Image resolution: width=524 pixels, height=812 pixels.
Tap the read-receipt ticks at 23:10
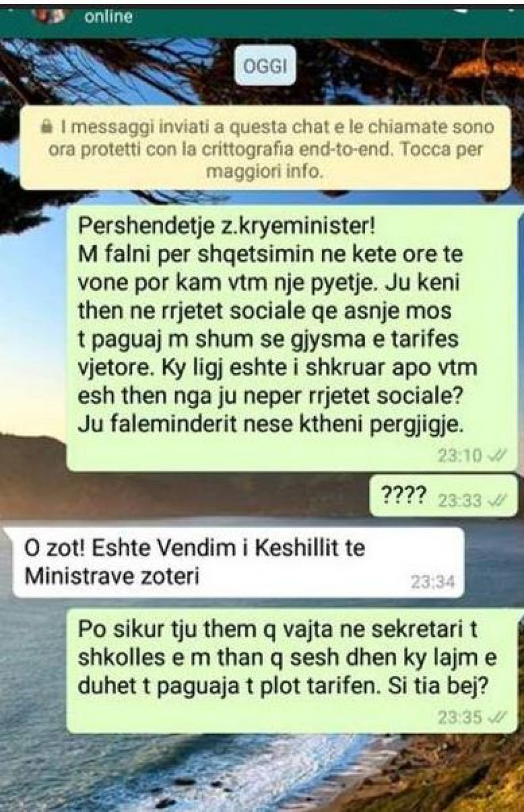[496, 455]
